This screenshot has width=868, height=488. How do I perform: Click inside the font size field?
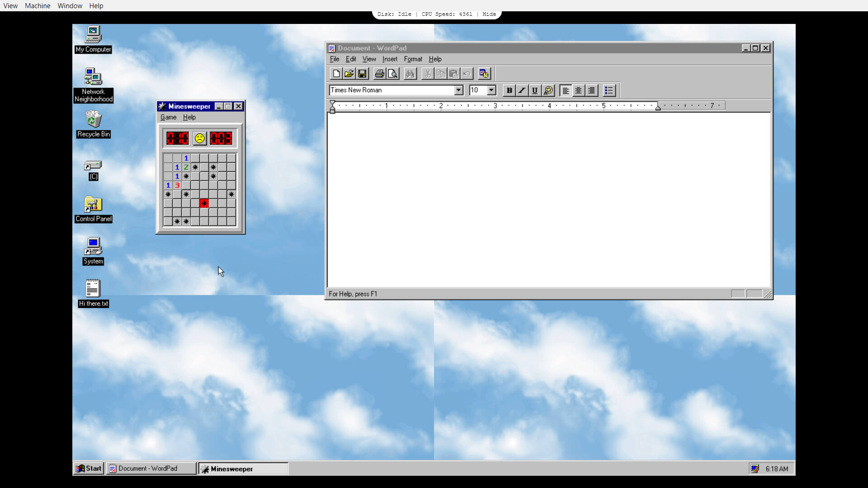point(478,90)
